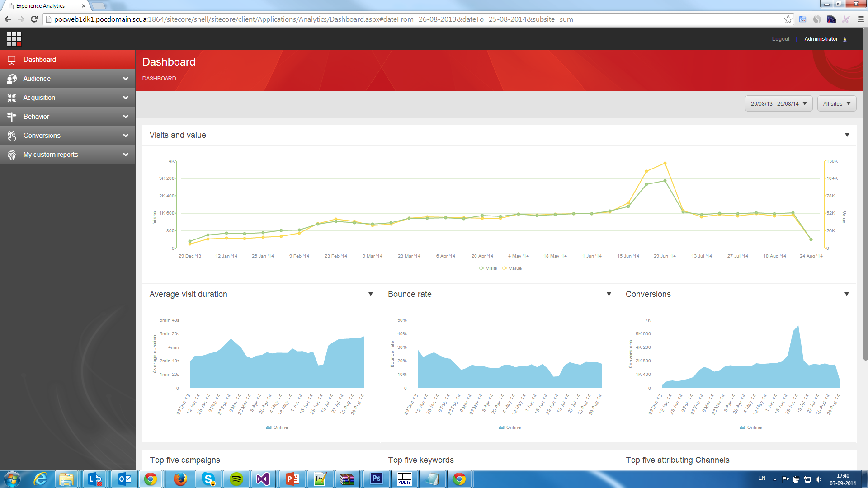
Task: Click the Administrator user link
Action: 821,39
